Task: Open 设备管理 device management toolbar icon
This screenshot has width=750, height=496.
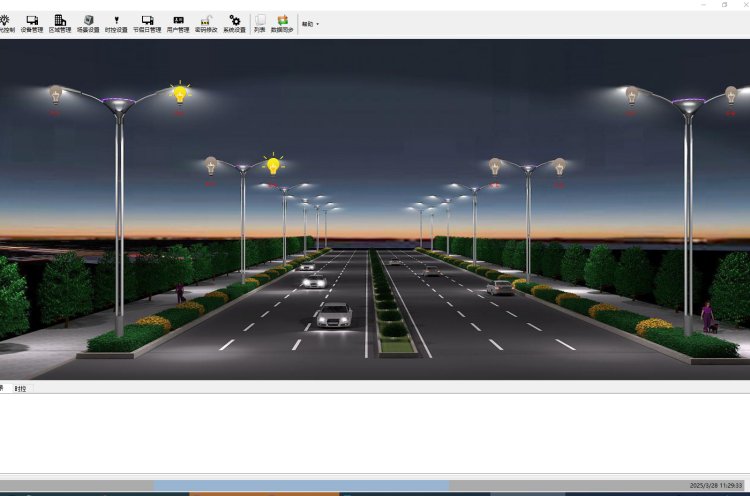Action: coord(32,23)
